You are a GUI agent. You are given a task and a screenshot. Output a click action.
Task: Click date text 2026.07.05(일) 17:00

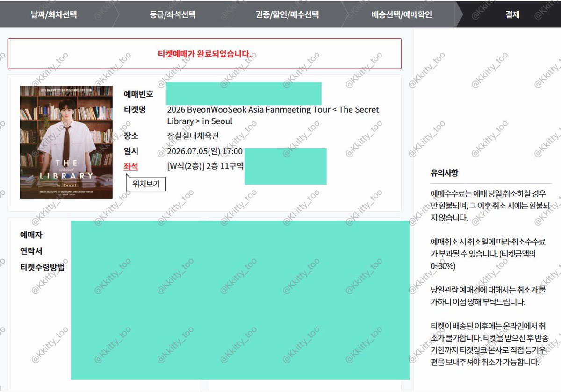[205, 151]
